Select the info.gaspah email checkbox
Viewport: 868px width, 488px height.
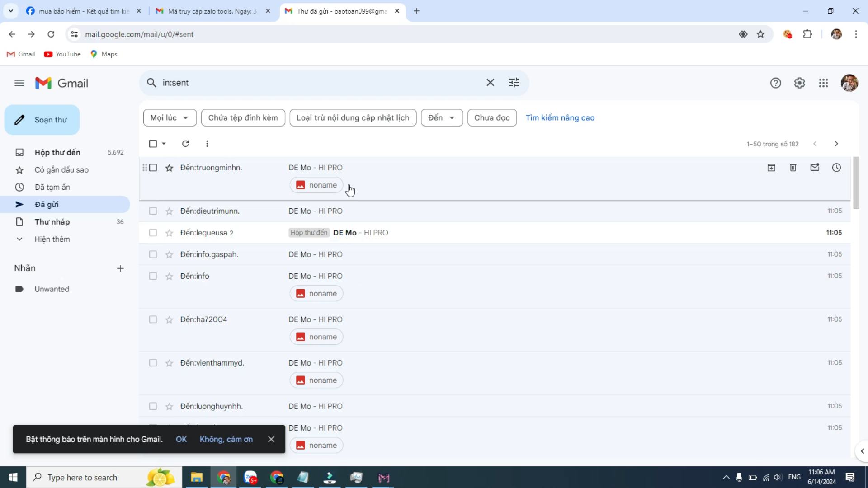tap(153, 254)
